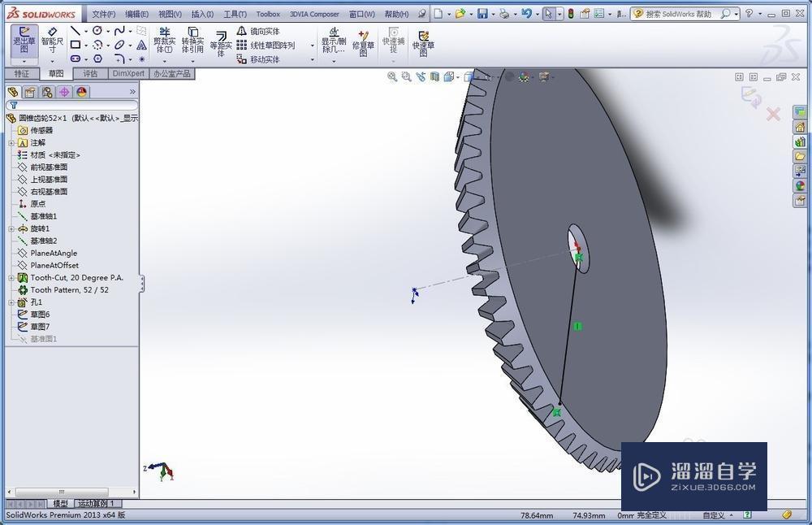Click the Repair Sketch (修复草图) icon
This screenshot has height=525, width=812.
tap(363, 41)
